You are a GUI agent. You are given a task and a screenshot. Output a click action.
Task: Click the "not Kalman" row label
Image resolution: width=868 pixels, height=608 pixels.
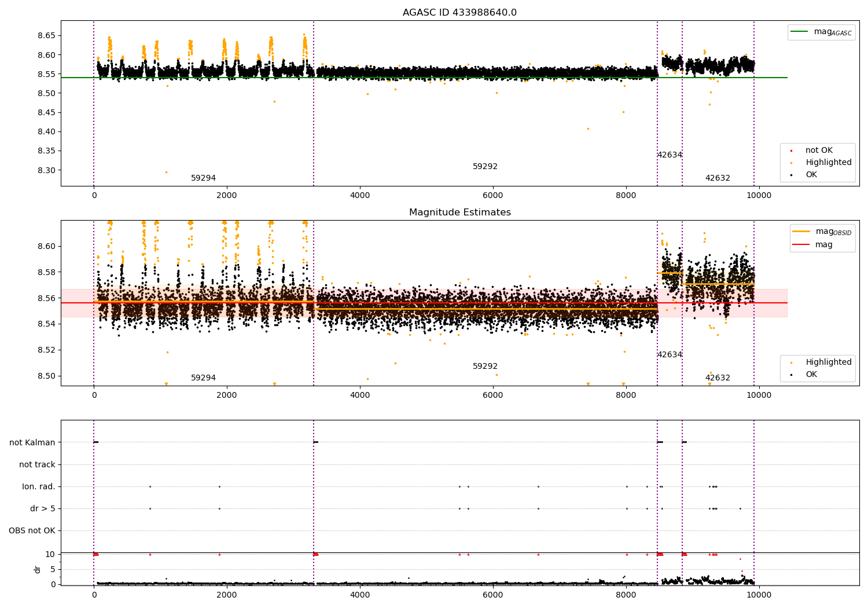(32, 442)
